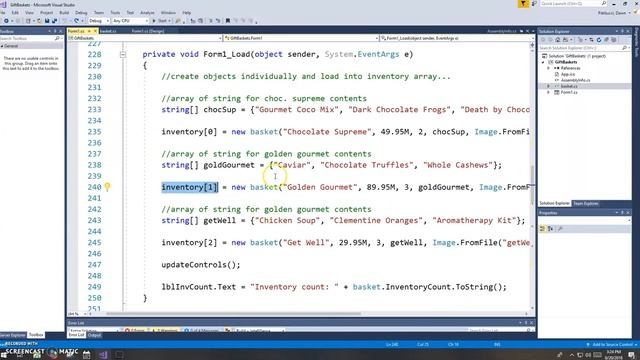Image resolution: width=640 pixels, height=360 pixels.
Task: Expand the Form1.cs node in Solution Explorer
Action: point(549,93)
